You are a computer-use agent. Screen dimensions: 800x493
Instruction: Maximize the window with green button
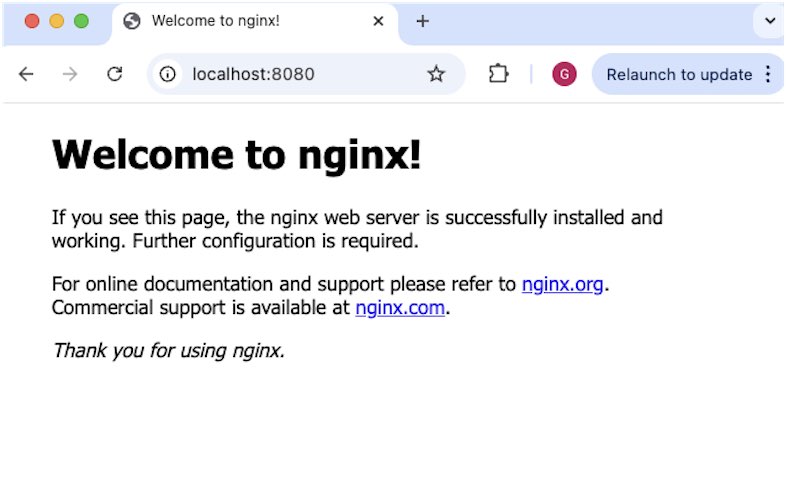point(82,21)
